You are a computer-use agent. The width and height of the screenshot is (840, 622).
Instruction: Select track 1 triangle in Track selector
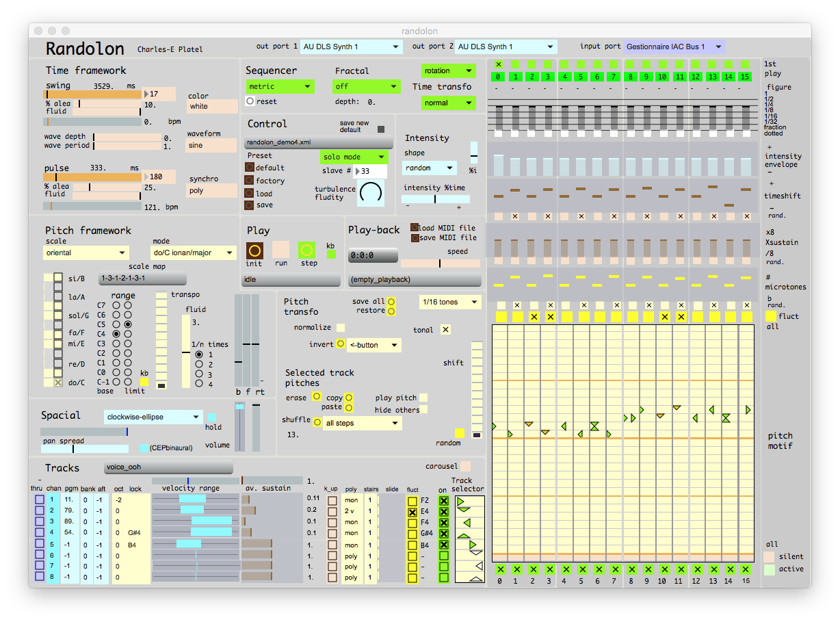point(460,502)
